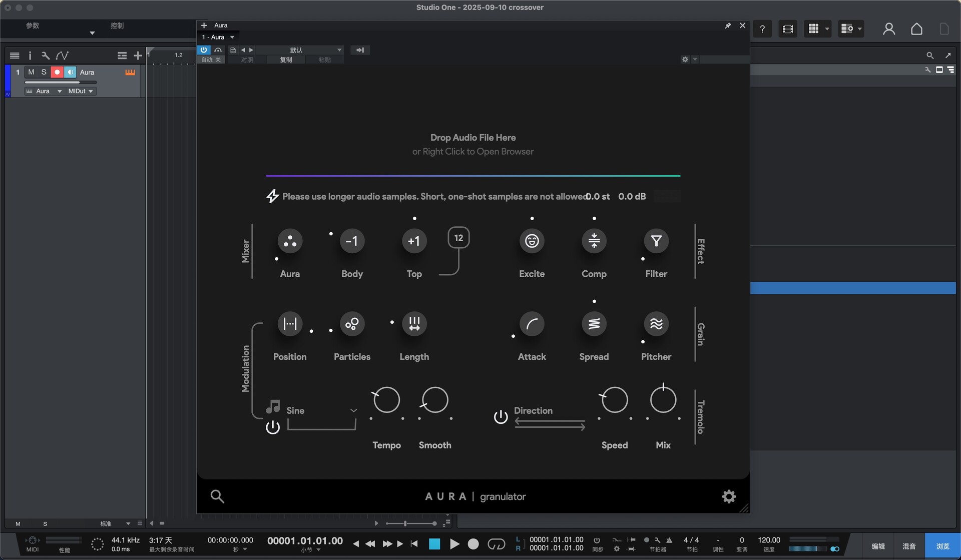Click the 复制 copy button
The width and height of the screenshot is (961, 560).
coord(286,60)
